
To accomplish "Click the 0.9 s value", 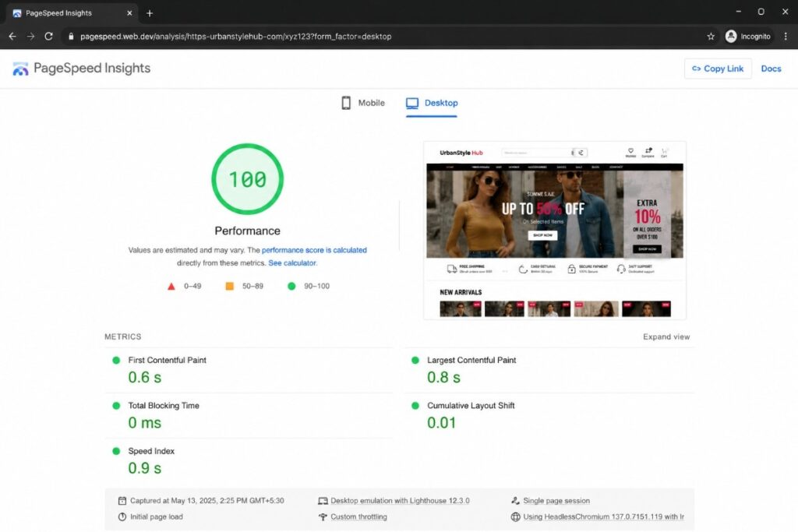I will click(144, 468).
